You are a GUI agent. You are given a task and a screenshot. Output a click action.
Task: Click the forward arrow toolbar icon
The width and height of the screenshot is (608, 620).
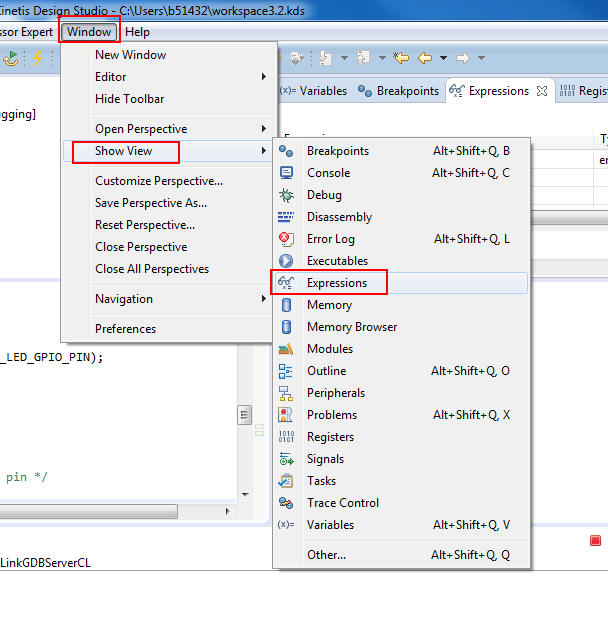pos(463,58)
